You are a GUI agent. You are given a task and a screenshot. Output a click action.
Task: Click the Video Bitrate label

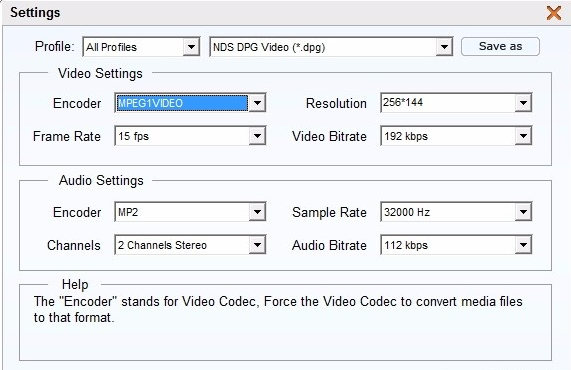329,137
